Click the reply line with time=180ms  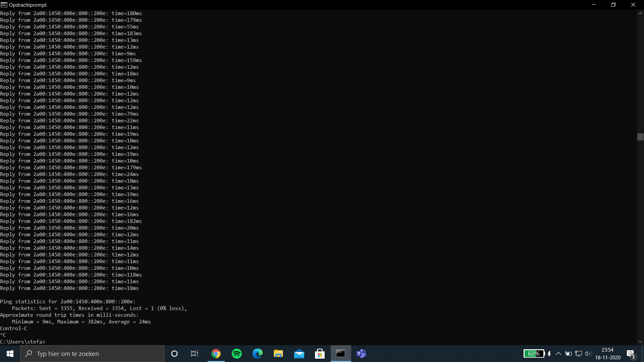click(x=71, y=13)
